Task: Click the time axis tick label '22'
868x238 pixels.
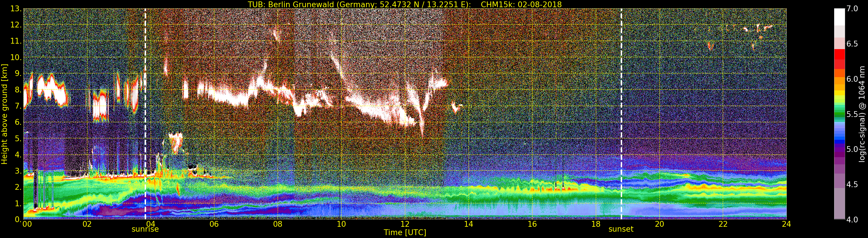Action: (723, 224)
